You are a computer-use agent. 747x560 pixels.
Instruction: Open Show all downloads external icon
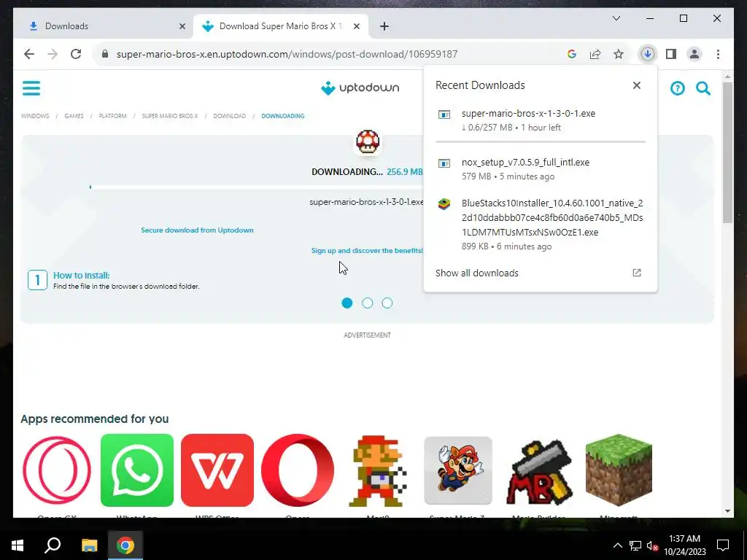click(636, 273)
